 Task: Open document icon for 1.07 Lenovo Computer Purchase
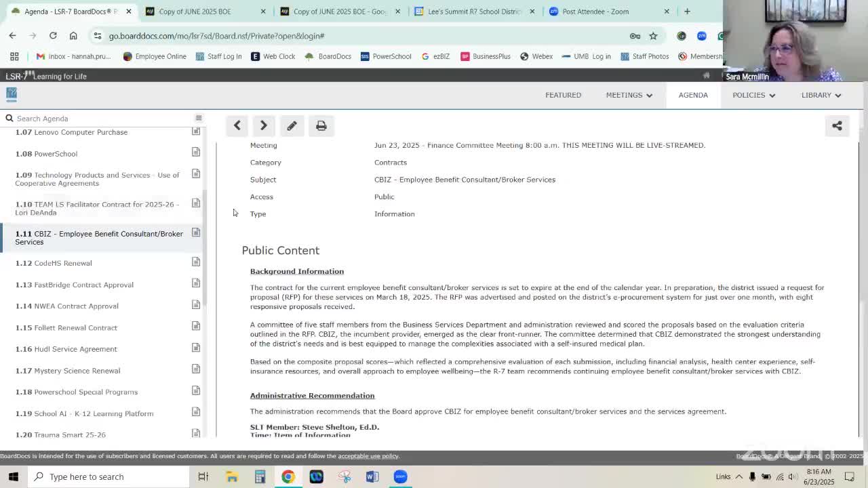point(195,131)
